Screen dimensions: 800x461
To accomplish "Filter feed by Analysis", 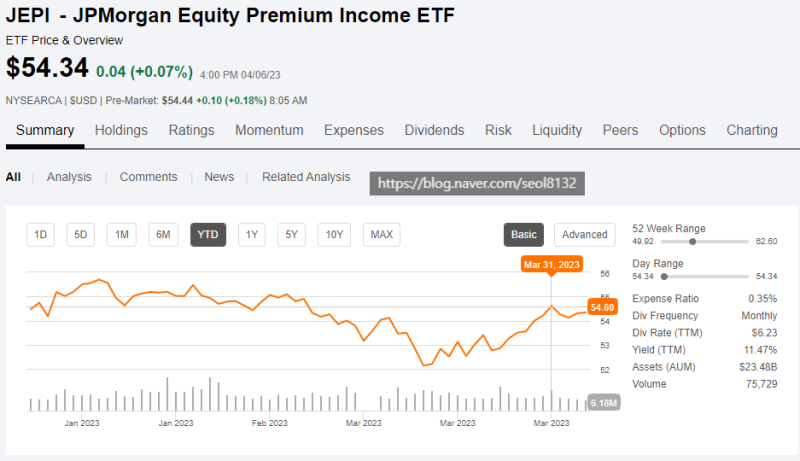I will (69, 177).
